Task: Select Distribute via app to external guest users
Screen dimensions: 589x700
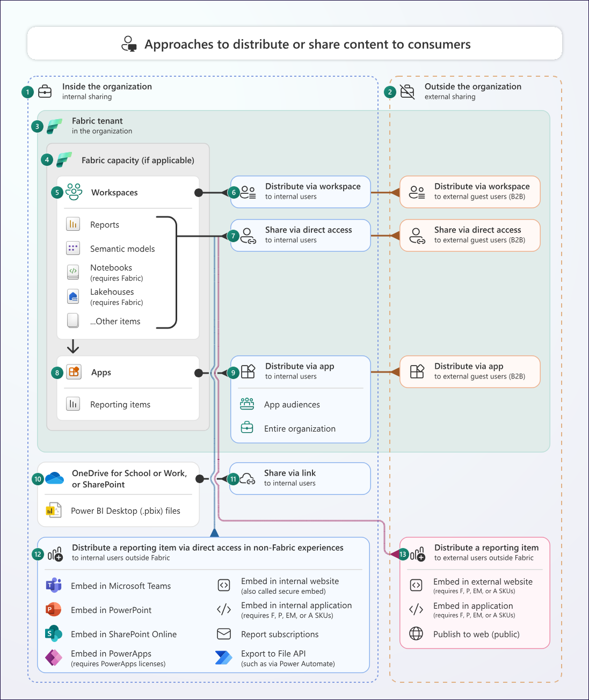Action: coord(470,371)
